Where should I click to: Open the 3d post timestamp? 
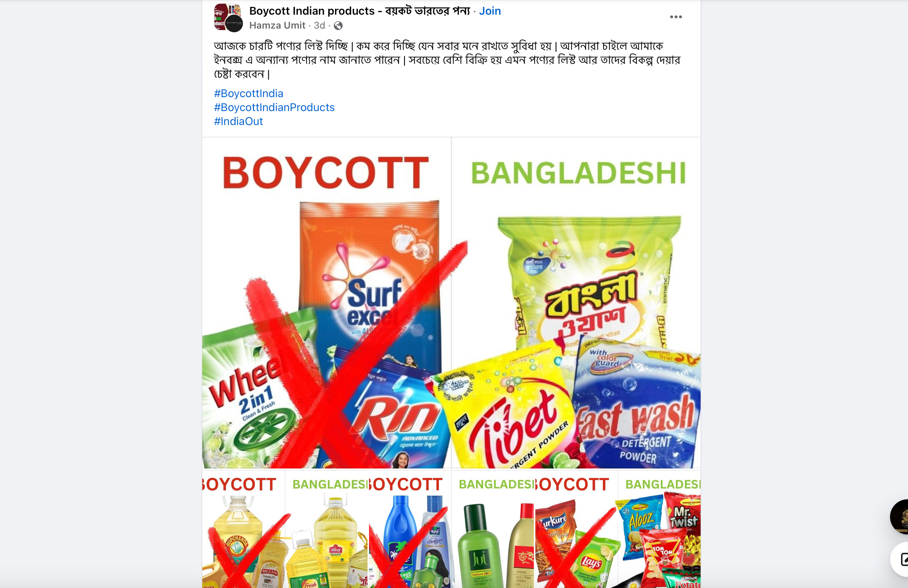[x=319, y=25]
